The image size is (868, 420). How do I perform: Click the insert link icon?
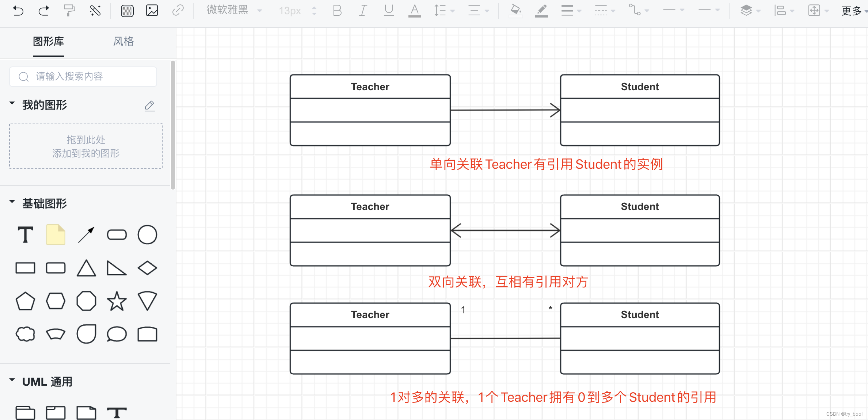coord(178,11)
